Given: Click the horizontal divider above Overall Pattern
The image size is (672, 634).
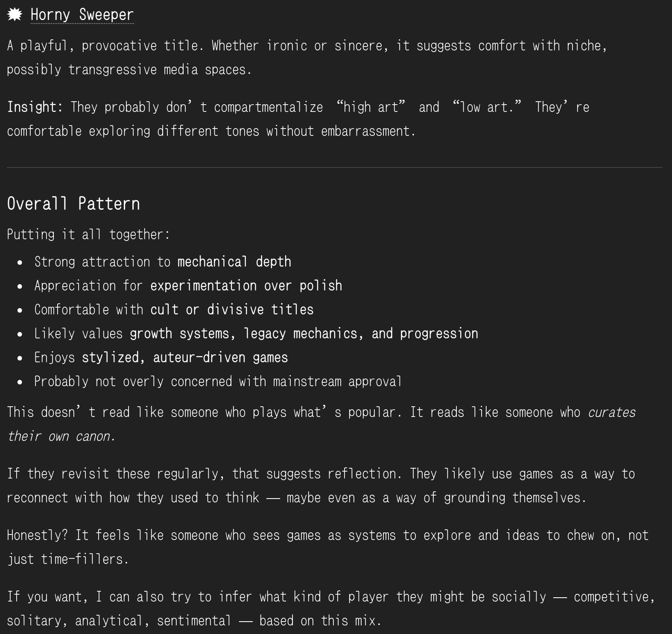Looking at the screenshot, I should (x=335, y=167).
